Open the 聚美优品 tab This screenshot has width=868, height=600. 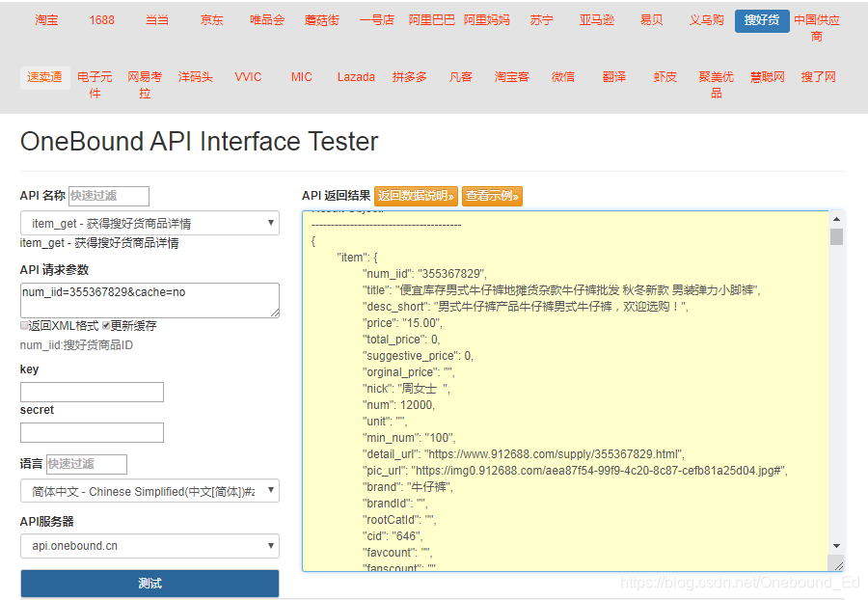pyautogui.click(x=717, y=85)
